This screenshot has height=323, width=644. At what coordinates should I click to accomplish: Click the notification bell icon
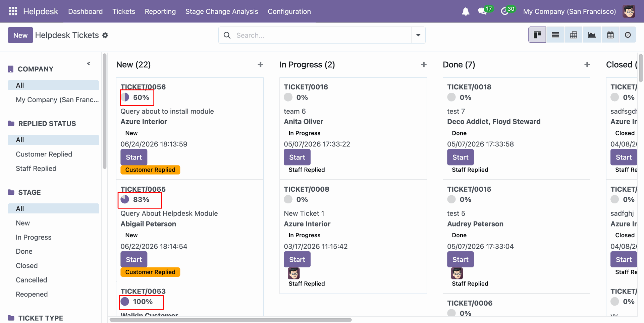pos(466,11)
